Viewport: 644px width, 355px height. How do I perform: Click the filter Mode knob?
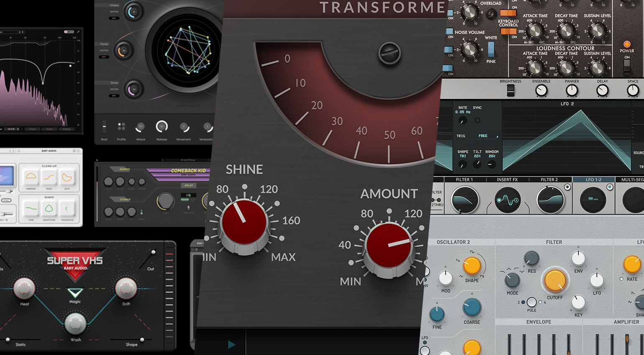click(512, 280)
